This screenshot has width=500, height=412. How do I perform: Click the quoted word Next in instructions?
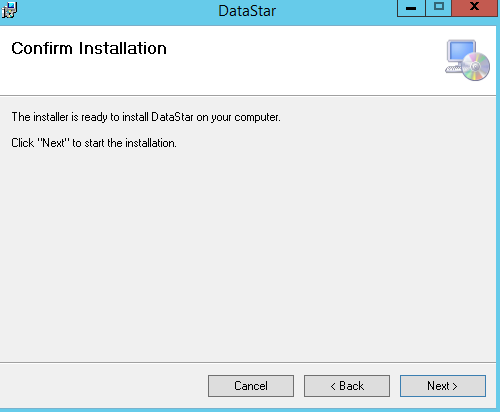(x=53, y=143)
